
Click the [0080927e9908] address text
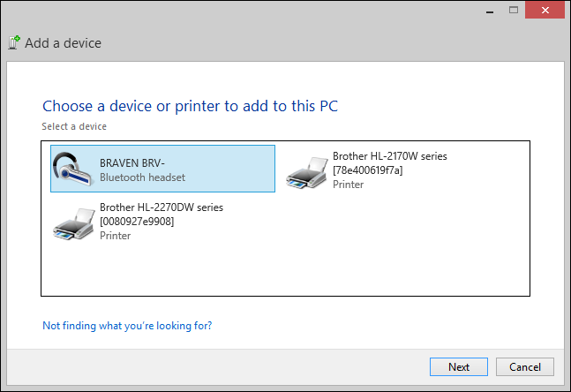(137, 222)
